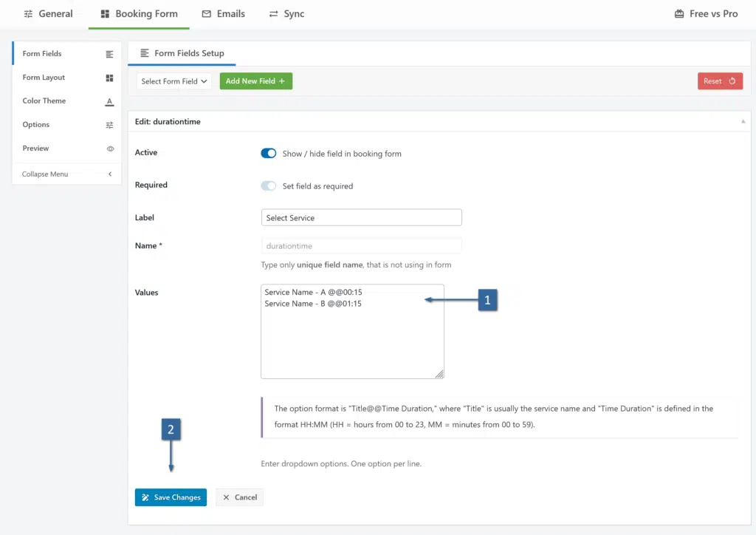Image resolution: width=756 pixels, height=535 pixels.
Task: Click the Sync arrows icon
Action: click(x=274, y=14)
